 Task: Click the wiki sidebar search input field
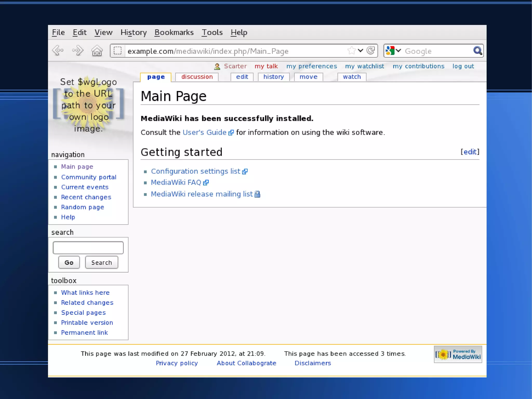pos(88,247)
